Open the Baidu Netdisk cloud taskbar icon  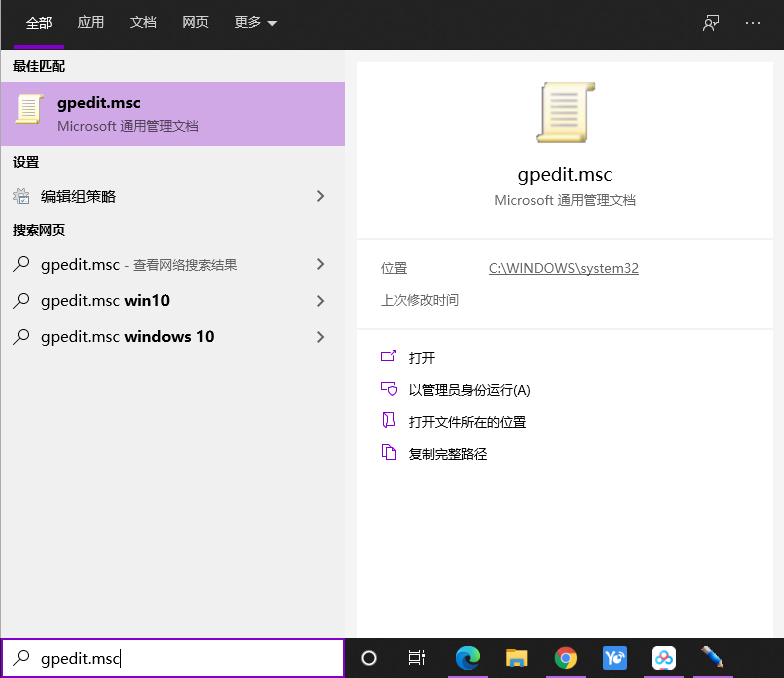pos(664,657)
